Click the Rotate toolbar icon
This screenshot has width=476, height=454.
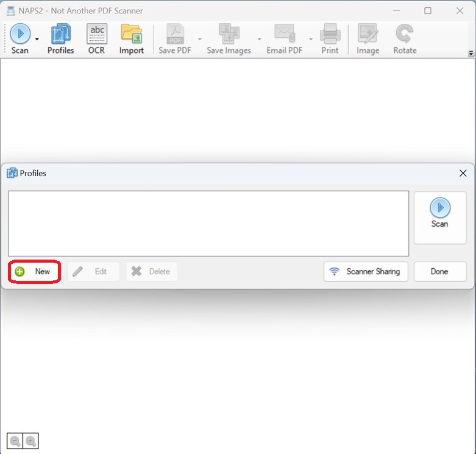pyautogui.click(x=405, y=39)
